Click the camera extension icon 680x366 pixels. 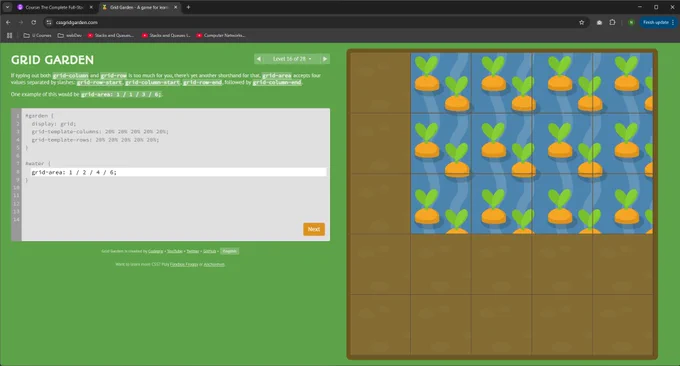[x=599, y=23]
